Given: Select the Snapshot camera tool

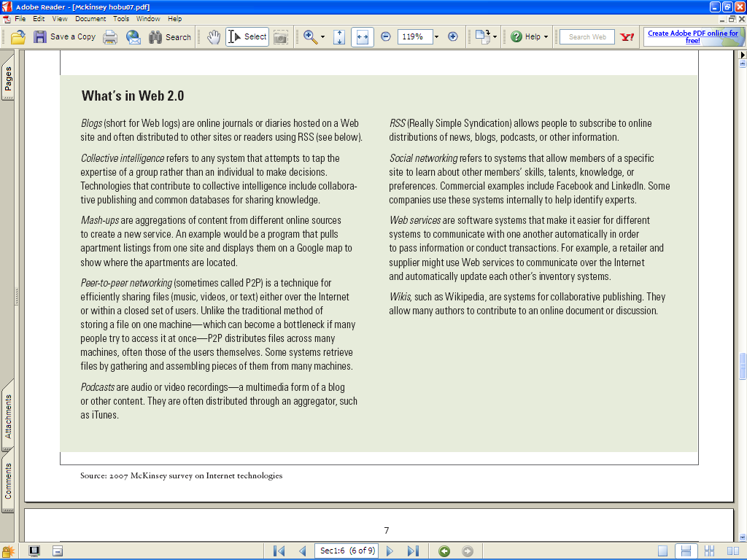Looking at the screenshot, I should pos(281,36).
